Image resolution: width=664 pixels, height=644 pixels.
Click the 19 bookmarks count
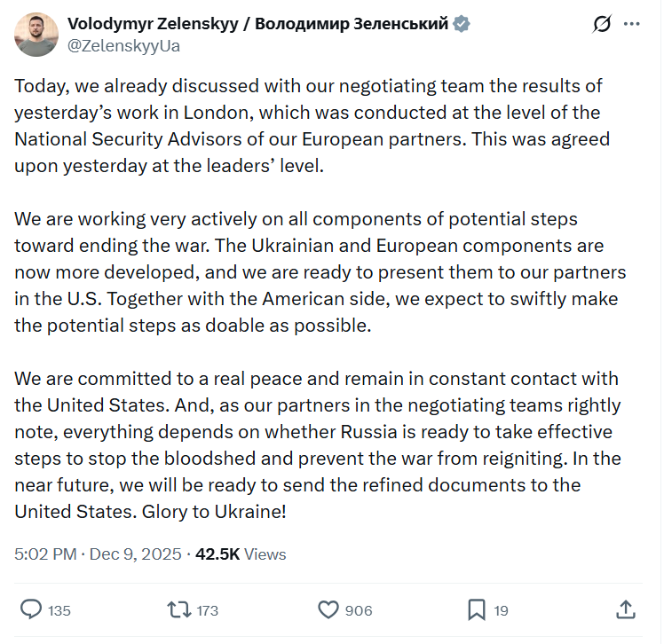tap(501, 610)
